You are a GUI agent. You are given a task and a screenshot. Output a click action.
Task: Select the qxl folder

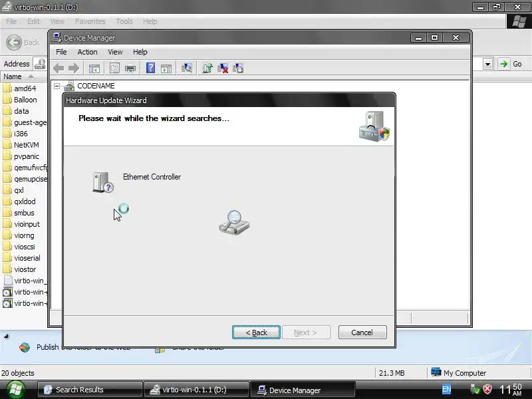(13, 190)
